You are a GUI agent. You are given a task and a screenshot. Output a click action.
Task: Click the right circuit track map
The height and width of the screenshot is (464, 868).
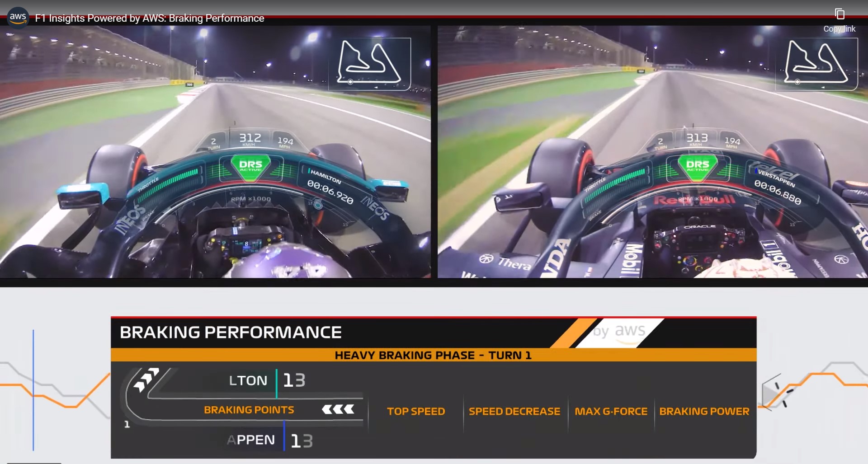pos(816,64)
